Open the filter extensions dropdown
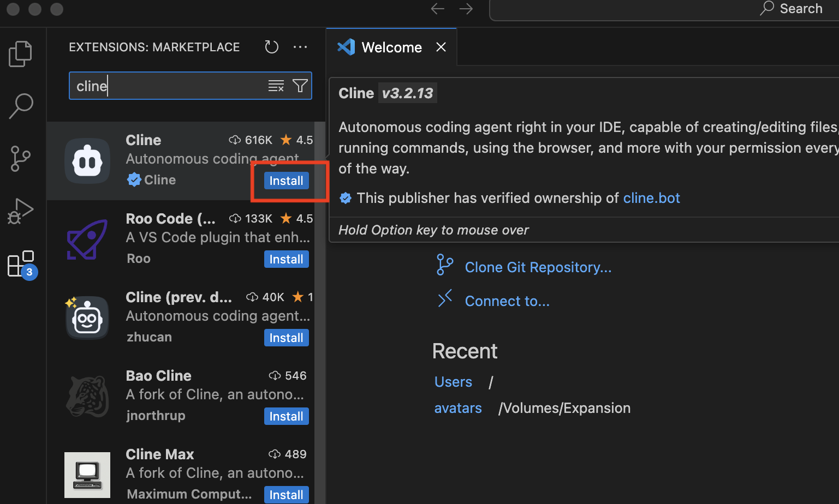Screen dimensions: 839x504 (300, 86)
